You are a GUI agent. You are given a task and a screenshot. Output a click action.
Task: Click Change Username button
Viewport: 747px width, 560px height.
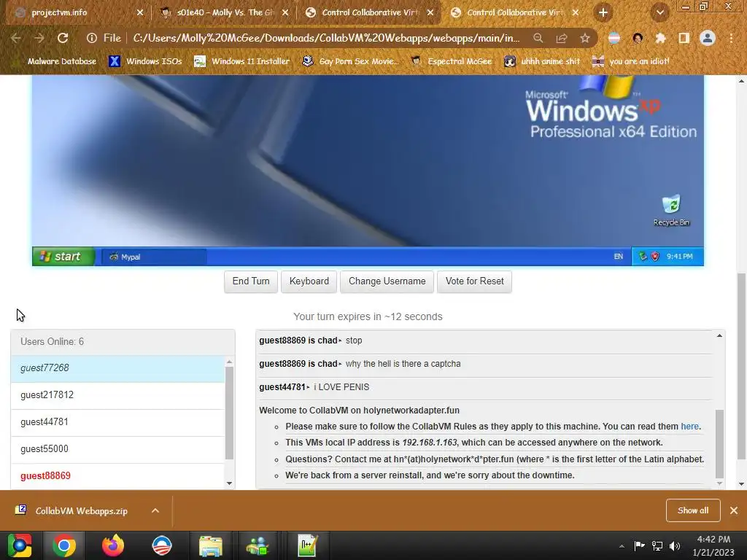coord(387,281)
